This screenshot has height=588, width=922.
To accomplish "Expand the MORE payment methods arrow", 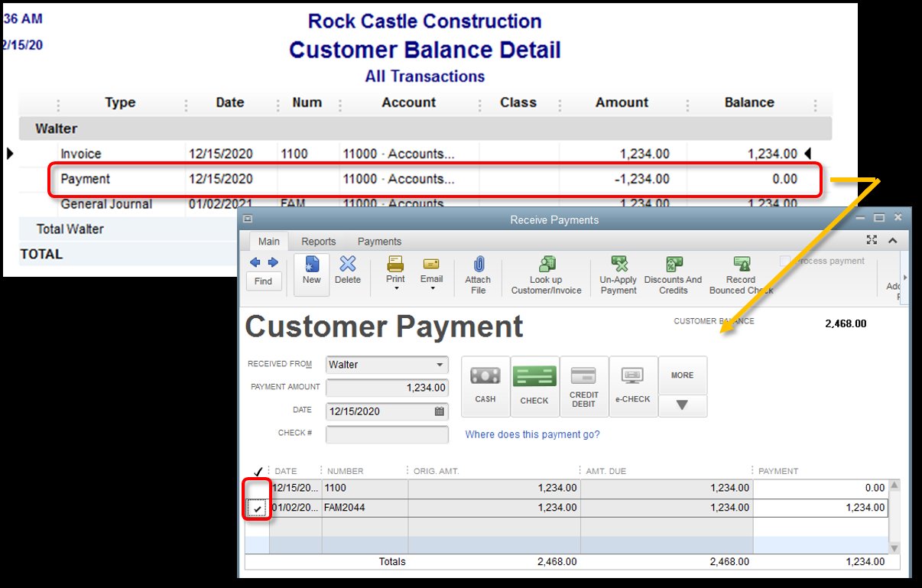I will tap(682, 405).
